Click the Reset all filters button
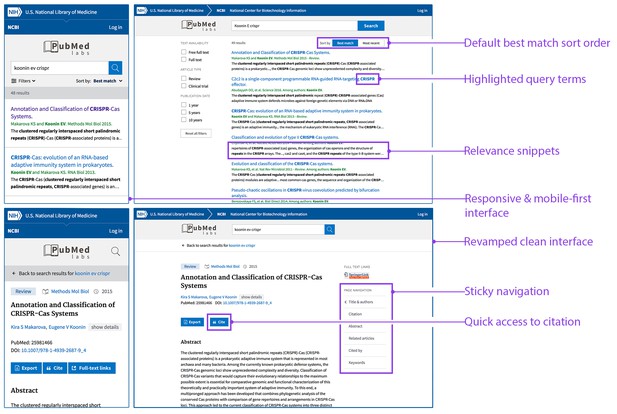This screenshot has width=617, height=414. pos(196,133)
